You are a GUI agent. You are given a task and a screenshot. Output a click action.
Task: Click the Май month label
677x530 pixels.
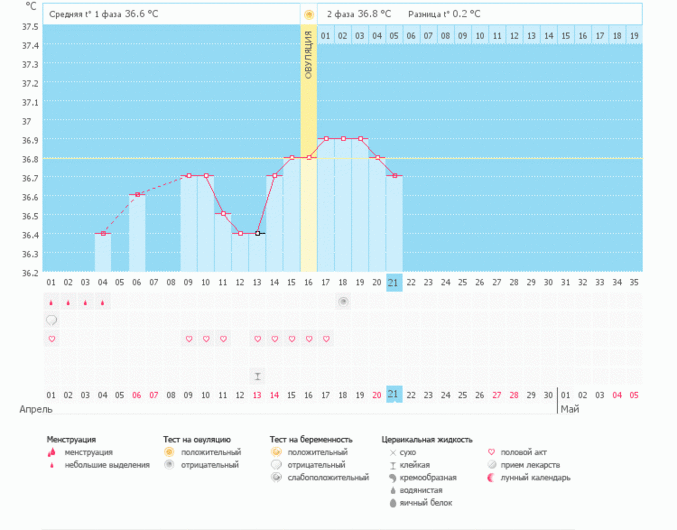(570, 410)
